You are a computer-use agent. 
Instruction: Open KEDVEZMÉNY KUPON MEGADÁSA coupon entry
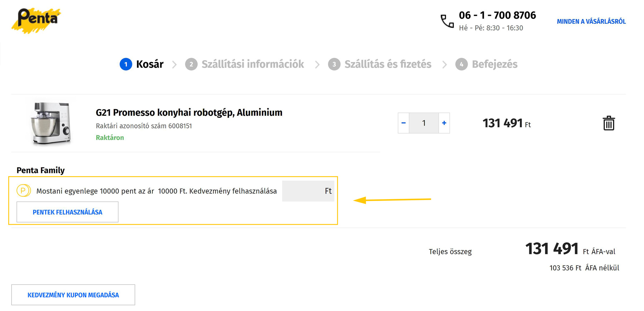pos(73,295)
